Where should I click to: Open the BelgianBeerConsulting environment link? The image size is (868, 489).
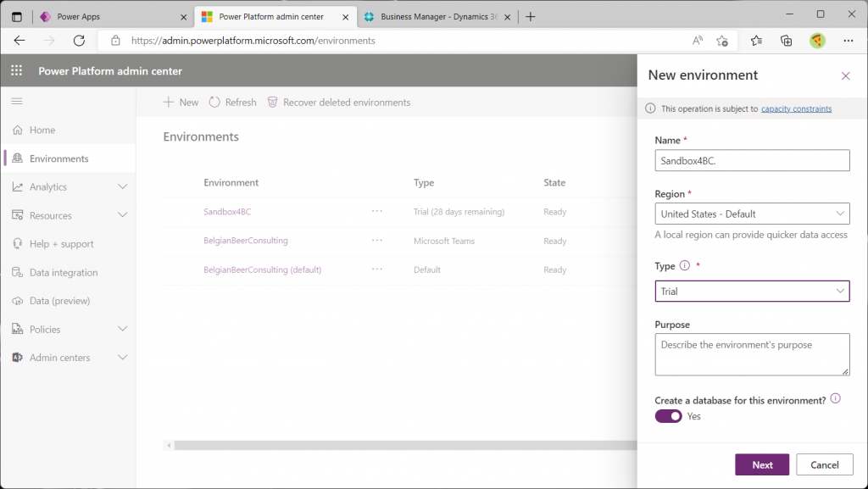(x=246, y=241)
